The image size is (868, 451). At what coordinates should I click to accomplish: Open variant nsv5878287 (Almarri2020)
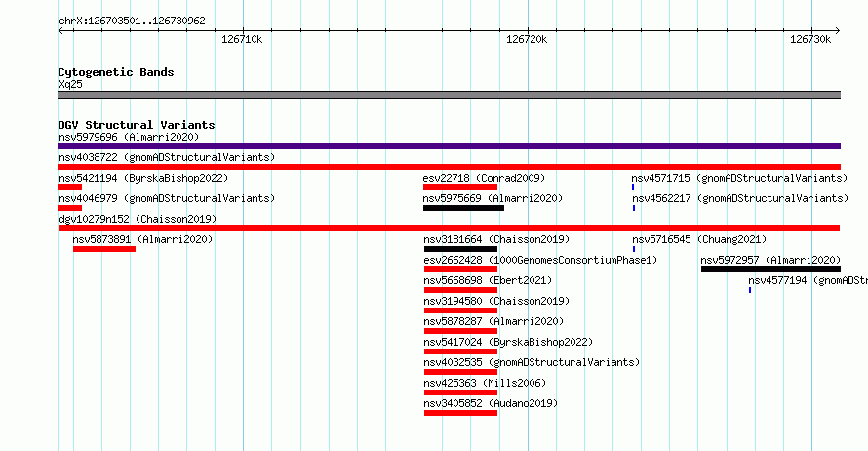click(493, 321)
